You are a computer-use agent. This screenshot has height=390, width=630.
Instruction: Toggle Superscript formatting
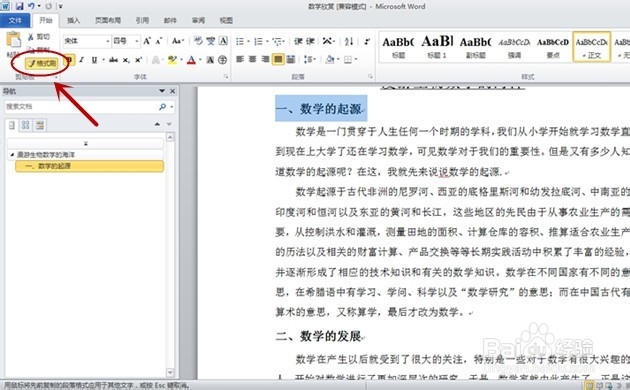138,60
